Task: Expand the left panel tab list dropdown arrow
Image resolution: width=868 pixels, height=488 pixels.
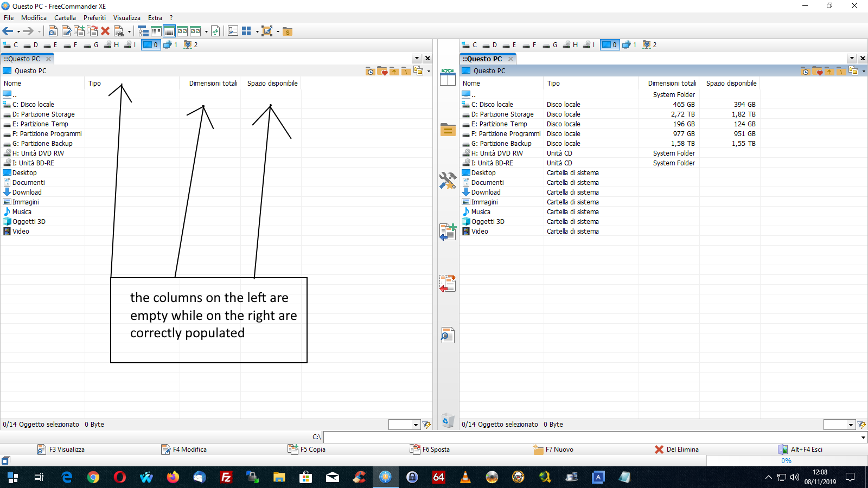Action: click(x=417, y=59)
